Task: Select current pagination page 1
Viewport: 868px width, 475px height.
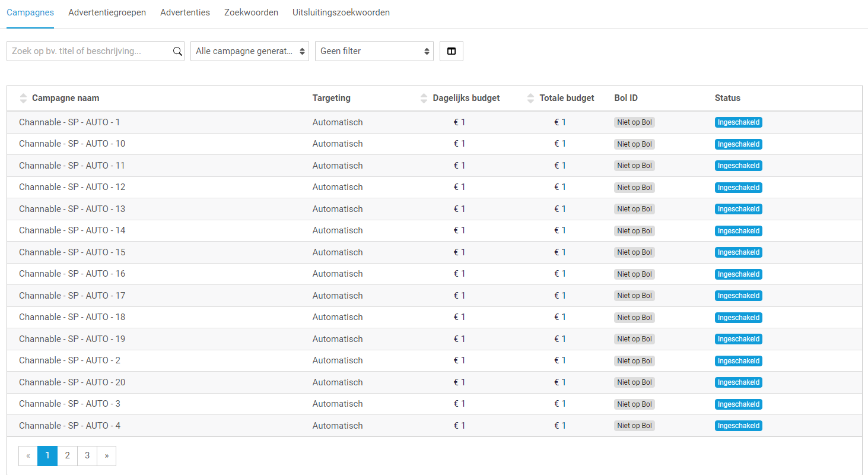Action: [47, 455]
